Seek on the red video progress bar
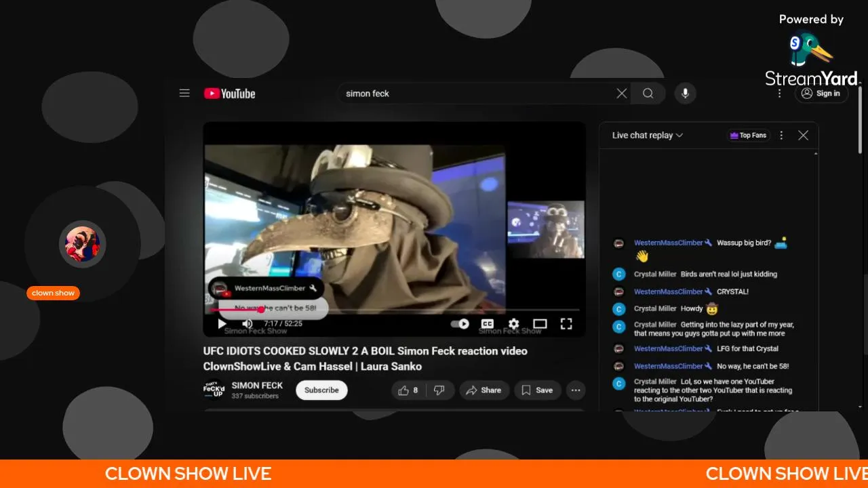 pos(395,310)
